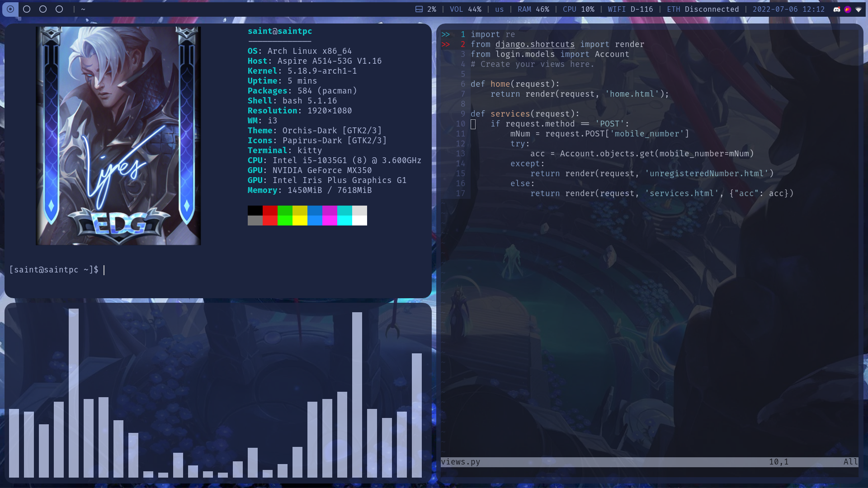Click the 'def services(request):' line in vim

click(525, 114)
